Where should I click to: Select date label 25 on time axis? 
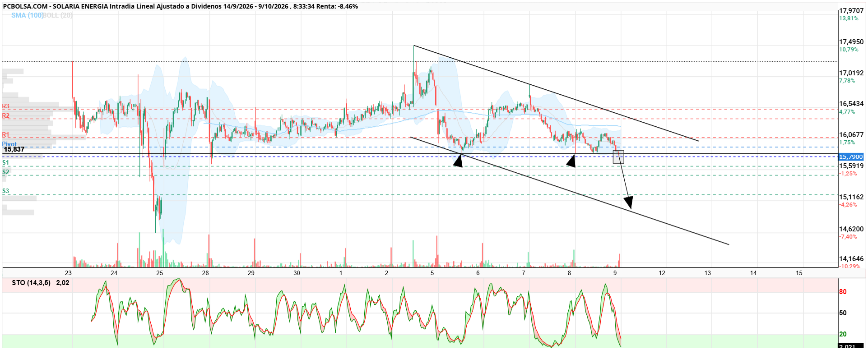(160, 273)
